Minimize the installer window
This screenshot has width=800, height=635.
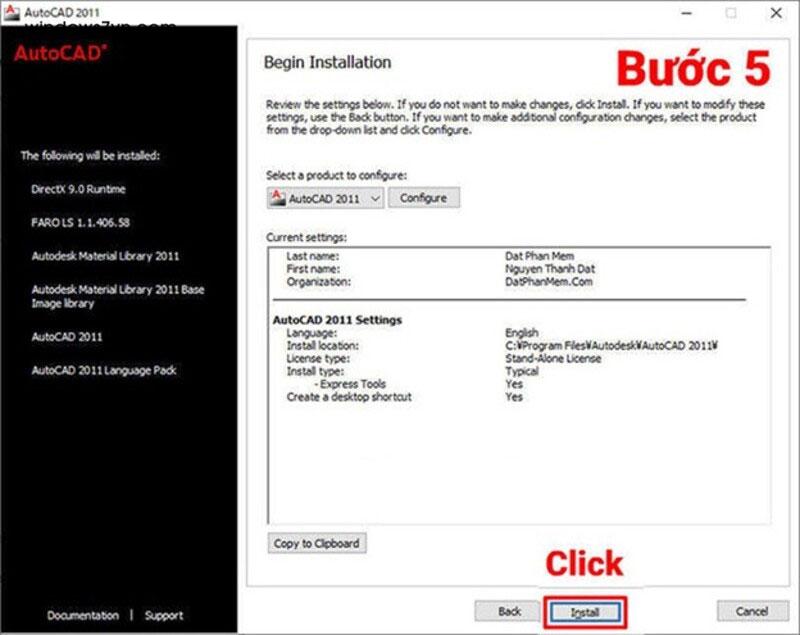click(688, 13)
